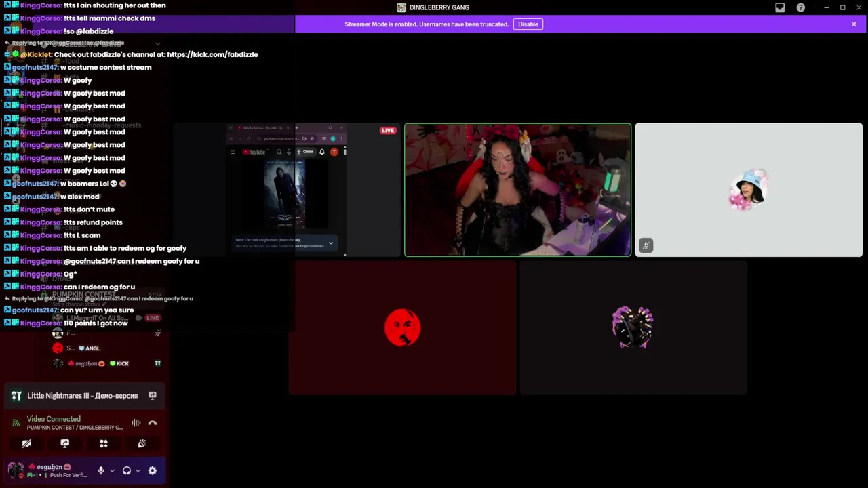Disconnect from the voice call
Viewport: 868px width, 488px height.
(153, 423)
